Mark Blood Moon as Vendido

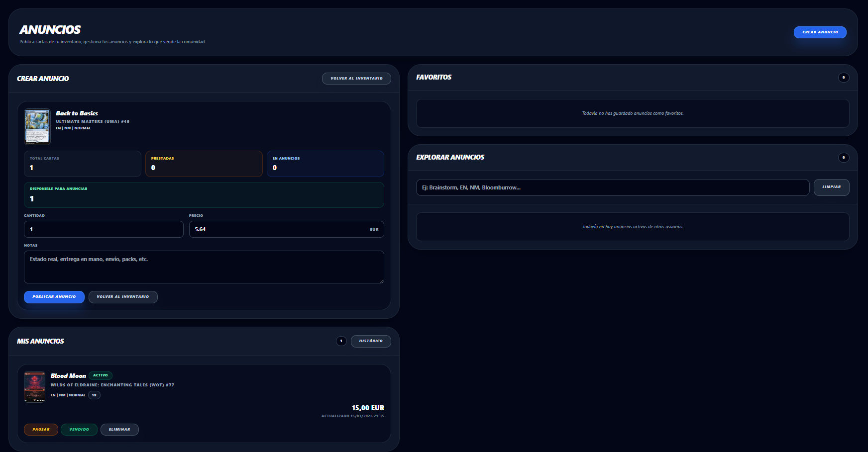click(79, 430)
